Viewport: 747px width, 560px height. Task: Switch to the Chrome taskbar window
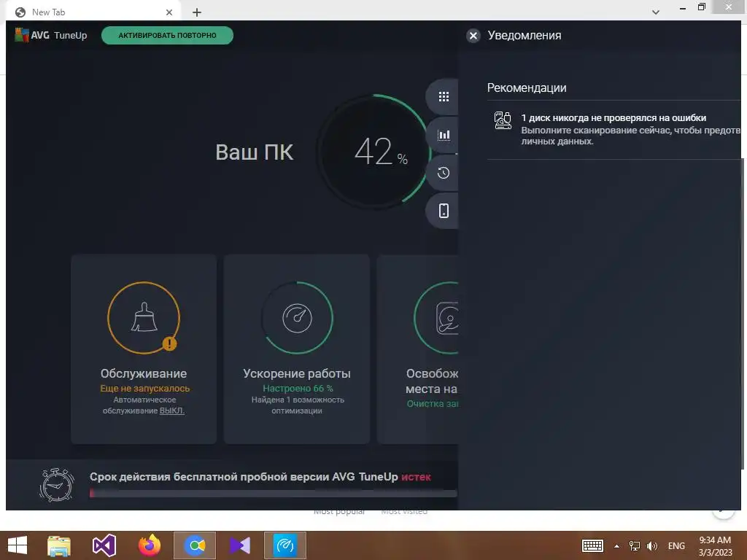[x=195, y=545]
